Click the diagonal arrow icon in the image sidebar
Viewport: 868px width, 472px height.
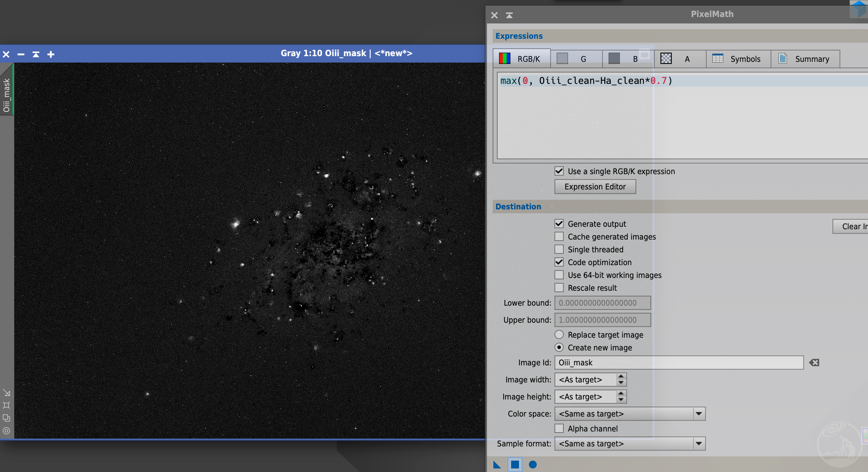click(6, 393)
